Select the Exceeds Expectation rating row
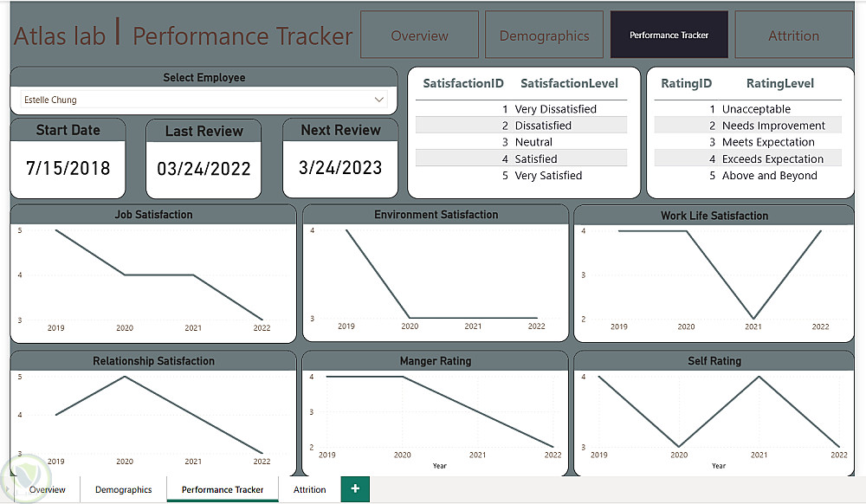This screenshot has width=866, height=504. (748, 158)
